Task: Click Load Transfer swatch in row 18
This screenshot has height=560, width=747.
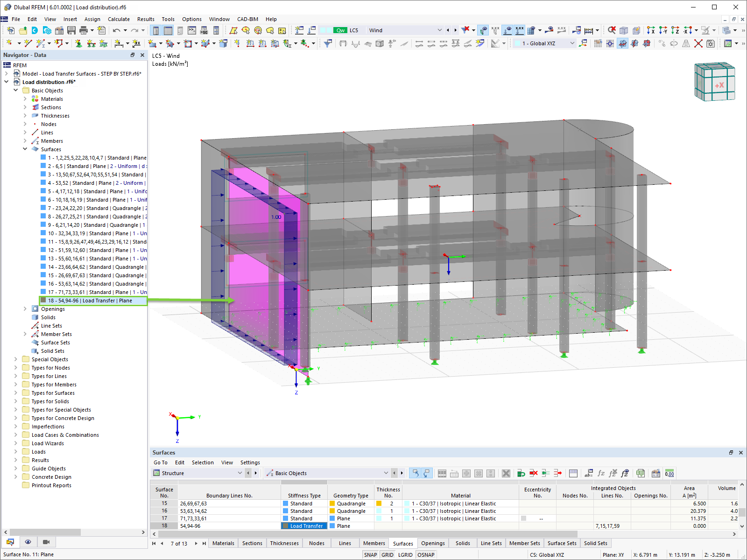Action: pyautogui.click(x=285, y=526)
